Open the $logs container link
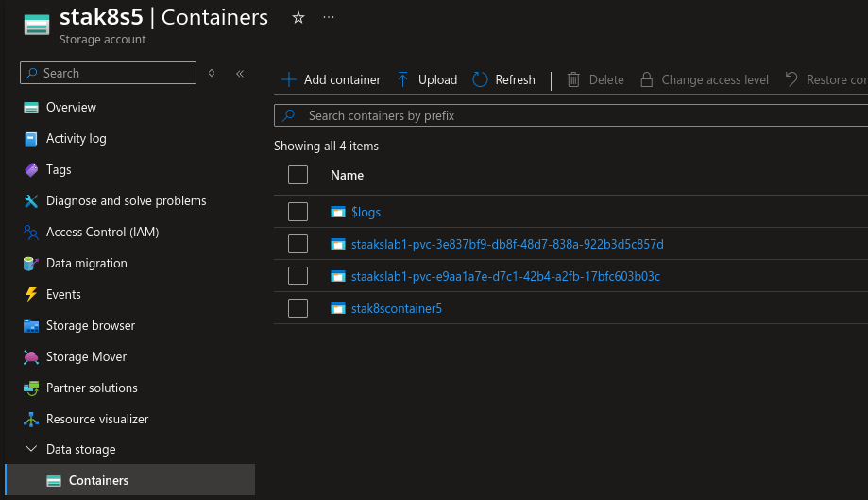Viewport: 868px width, 500px height. 366,212
